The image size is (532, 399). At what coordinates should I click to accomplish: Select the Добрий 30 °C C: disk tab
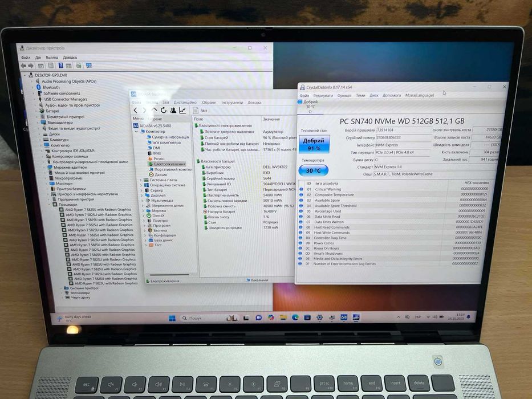click(x=310, y=107)
